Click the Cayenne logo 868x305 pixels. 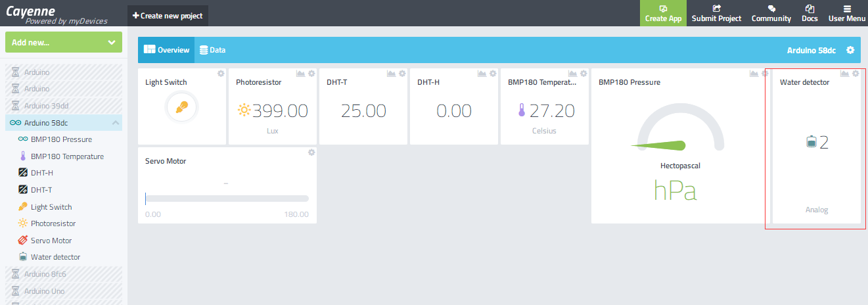(57, 14)
